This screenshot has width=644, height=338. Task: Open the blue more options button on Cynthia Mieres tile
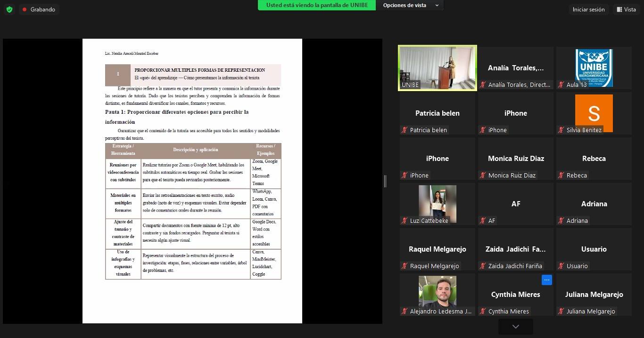tap(547, 280)
